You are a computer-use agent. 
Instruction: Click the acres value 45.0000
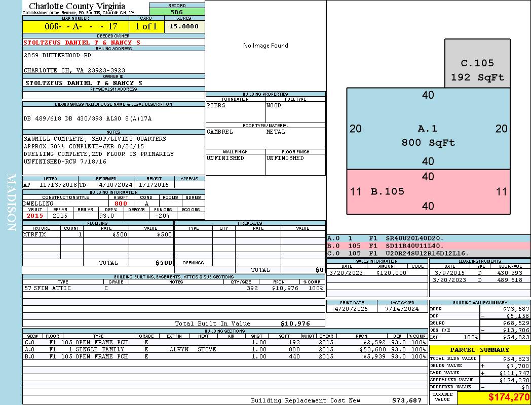click(184, 26)
